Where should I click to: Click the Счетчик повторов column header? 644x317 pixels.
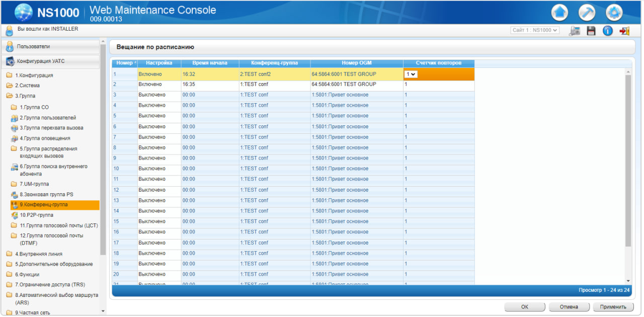(x=439, y=63)
